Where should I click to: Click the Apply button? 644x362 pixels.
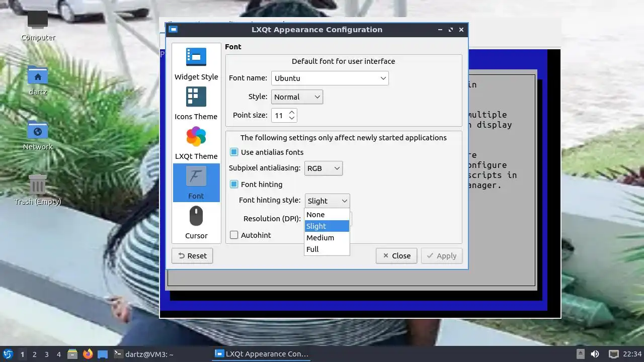tap(442, 255)
